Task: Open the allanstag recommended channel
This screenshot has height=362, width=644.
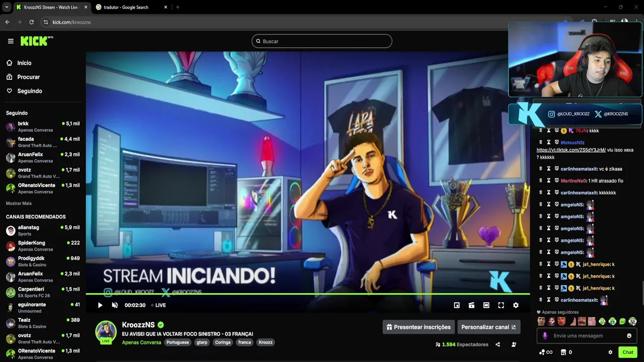Action: click(x=43, y=231)
